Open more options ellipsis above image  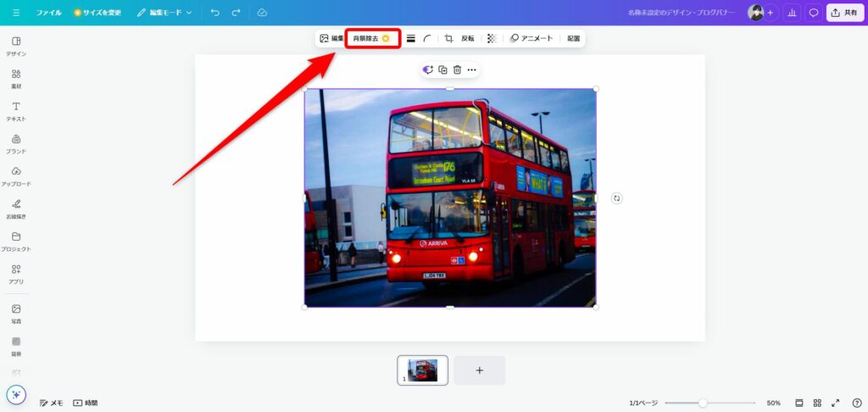pos(472,70)
